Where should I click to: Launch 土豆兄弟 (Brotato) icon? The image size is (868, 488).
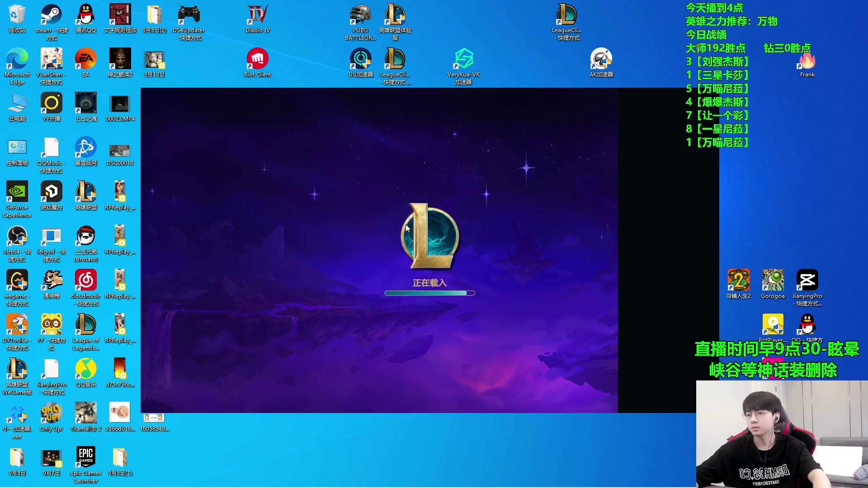(86, 244)
